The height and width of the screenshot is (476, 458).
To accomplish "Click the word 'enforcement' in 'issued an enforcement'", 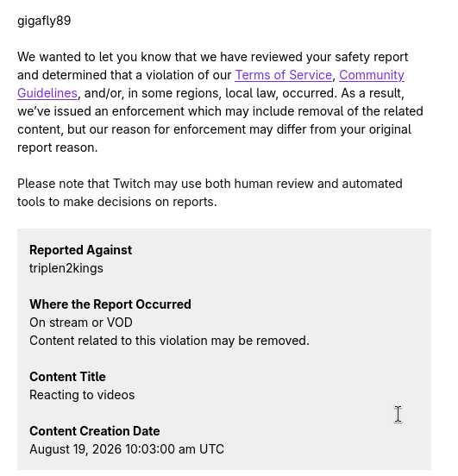I will click(148, 111).
